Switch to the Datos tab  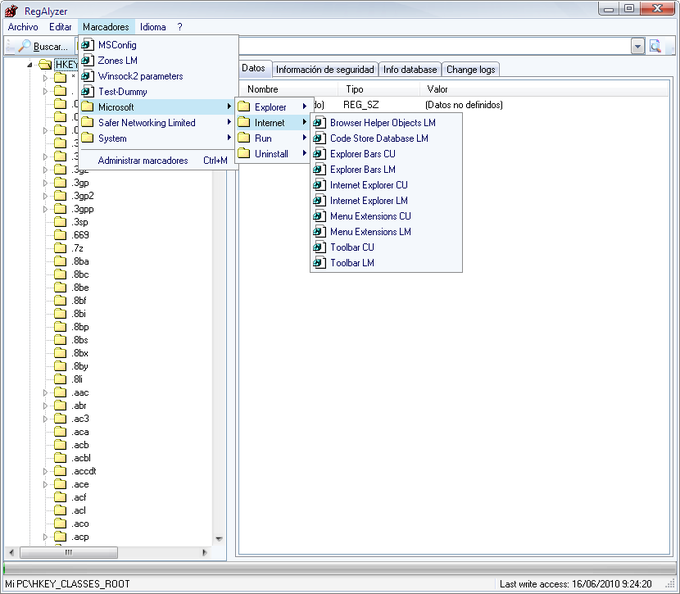pos(253,68)
